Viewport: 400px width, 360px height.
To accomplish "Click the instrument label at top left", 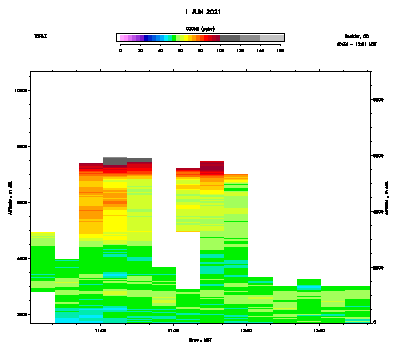I will click(x=40, y=36).
